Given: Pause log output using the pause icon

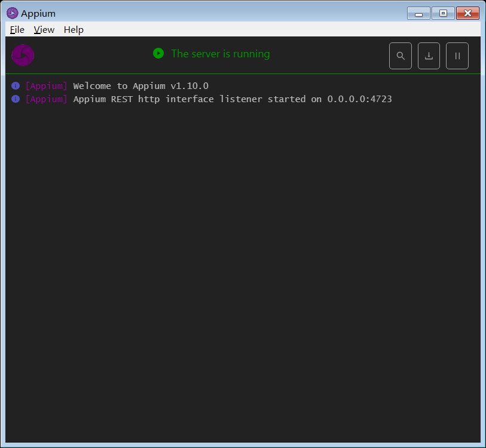Looking at the screenshot, I should (457, 56).
